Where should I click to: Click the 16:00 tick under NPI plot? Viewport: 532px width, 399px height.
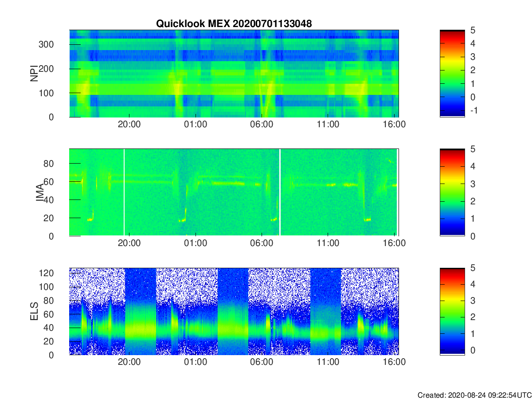click(x=394, y=125)
